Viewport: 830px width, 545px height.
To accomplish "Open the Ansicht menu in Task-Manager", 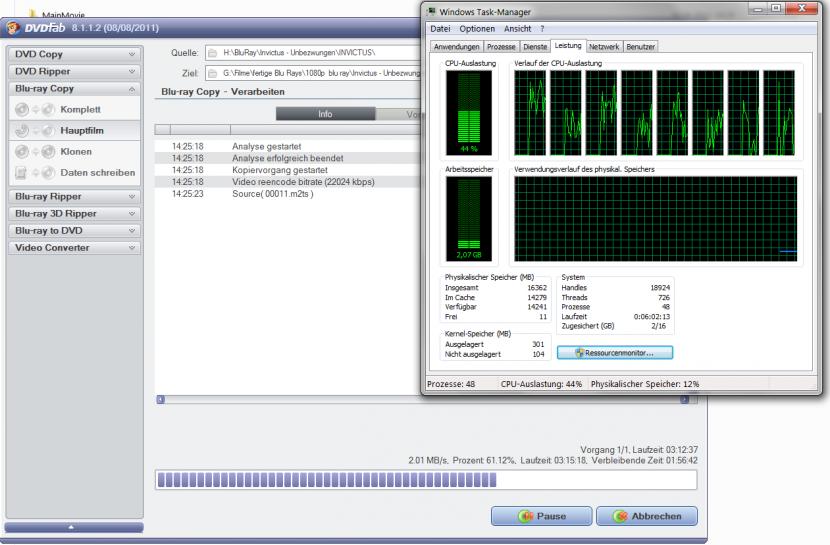I will click(x=517, y=29).
